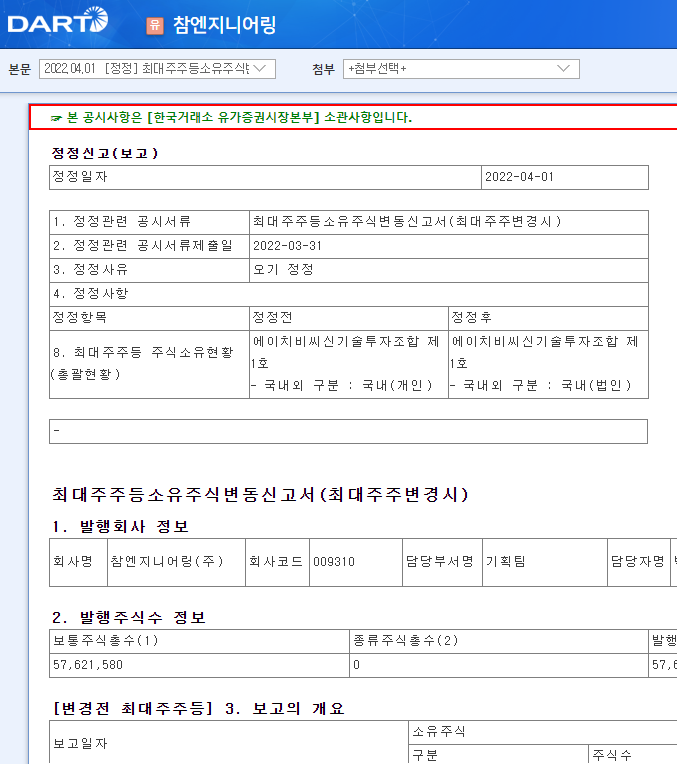The height and width of the screenshot is (764, 677).
Task: Click the 소유주식 header cell
Action: pyautogui.click(x=542, y=732)
